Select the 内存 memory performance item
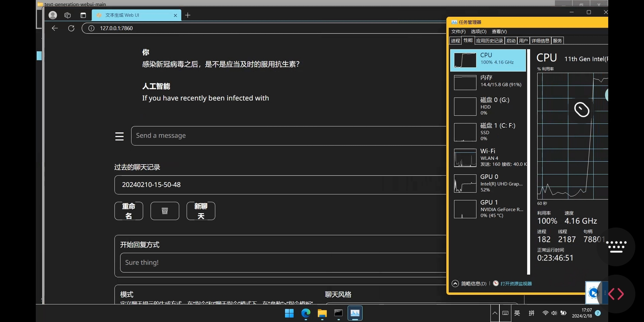The image size is (644, 322). [488, 82]
